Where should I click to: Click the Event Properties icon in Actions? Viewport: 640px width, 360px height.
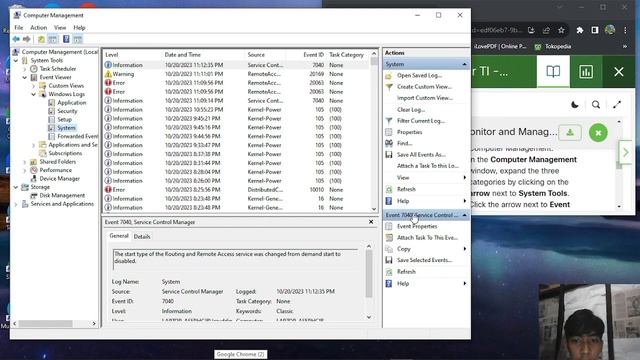pos(389,226)
